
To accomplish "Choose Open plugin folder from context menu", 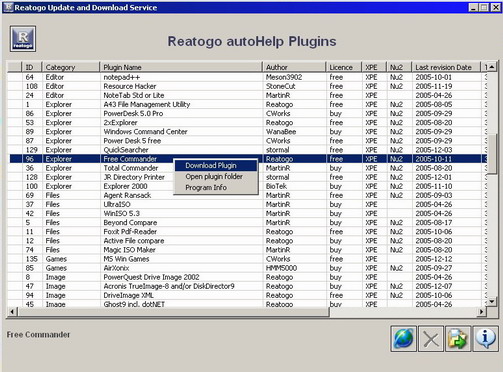I will pos(216,176).
